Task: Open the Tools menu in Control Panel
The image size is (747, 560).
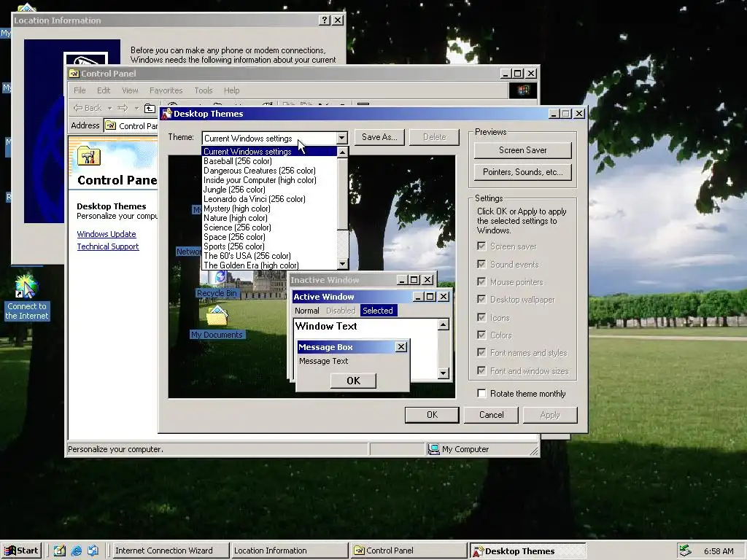Action: point(204,90)
